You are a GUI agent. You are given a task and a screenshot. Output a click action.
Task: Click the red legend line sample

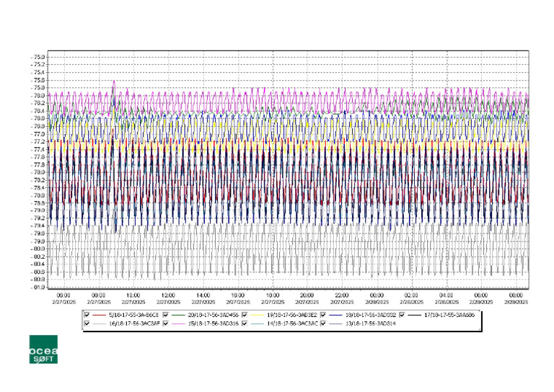point(100,315)
